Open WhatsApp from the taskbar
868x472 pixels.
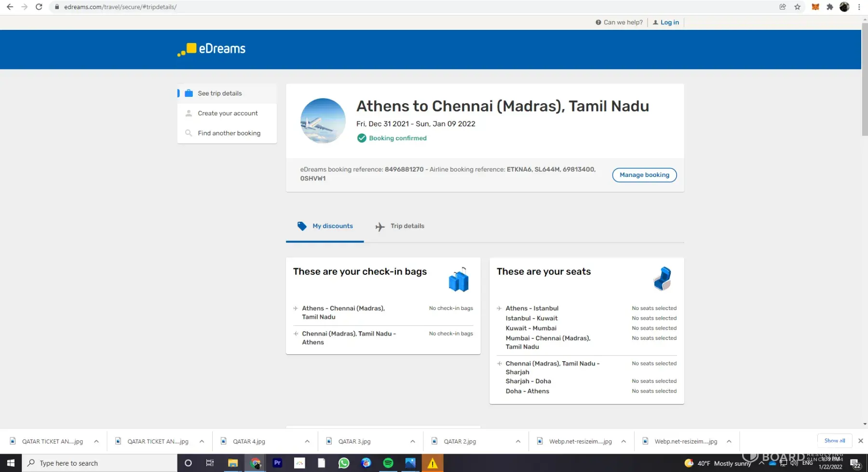coord(343,463)
